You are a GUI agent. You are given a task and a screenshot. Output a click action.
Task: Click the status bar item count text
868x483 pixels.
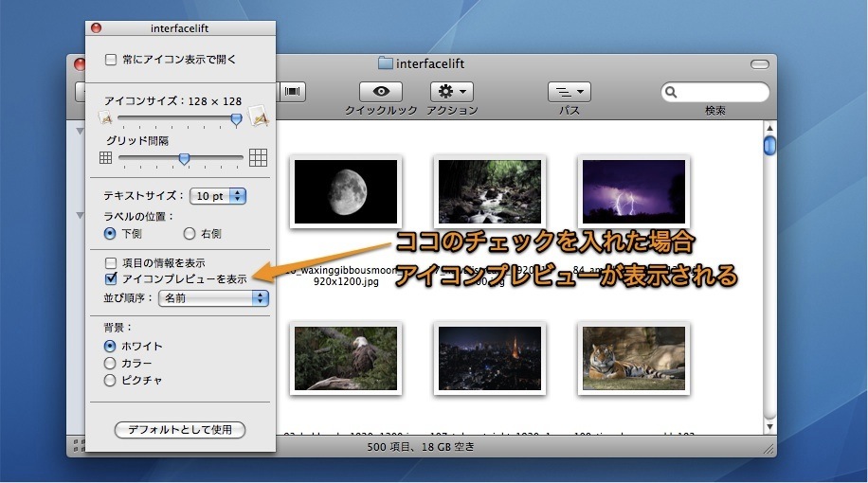tap(421, 447)
